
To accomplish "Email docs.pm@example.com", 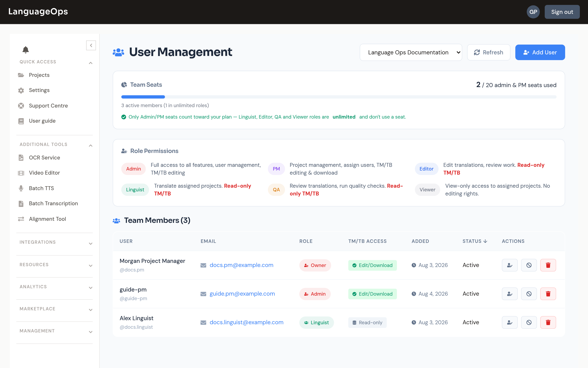I will [x=241, y=265].
